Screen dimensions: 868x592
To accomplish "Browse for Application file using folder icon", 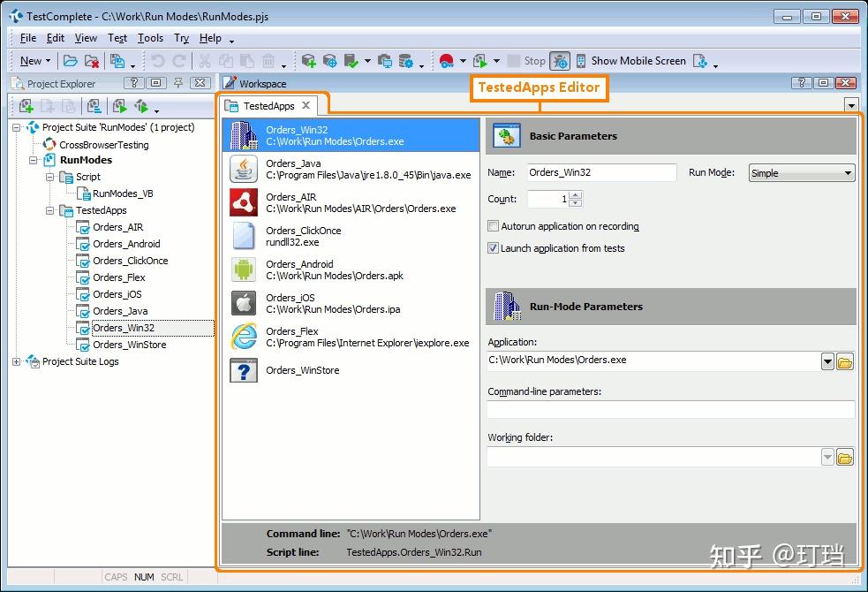I will (x=845, y=363).
